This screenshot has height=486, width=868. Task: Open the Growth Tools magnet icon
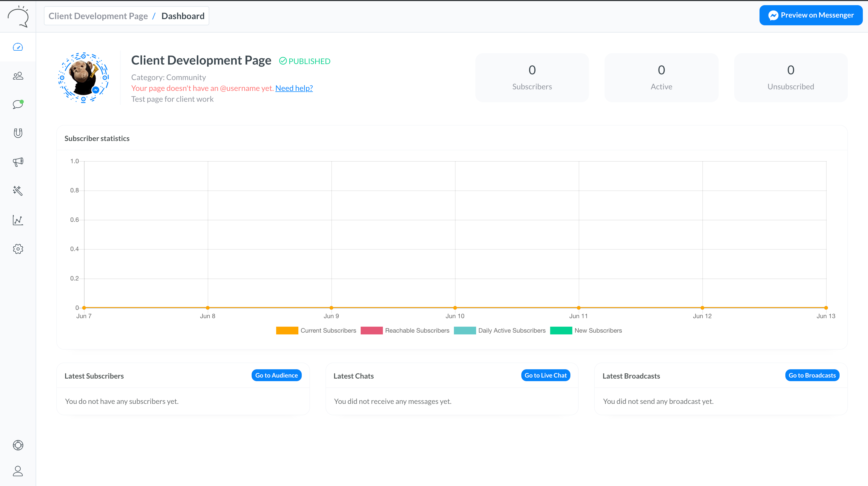click(18, 133)
